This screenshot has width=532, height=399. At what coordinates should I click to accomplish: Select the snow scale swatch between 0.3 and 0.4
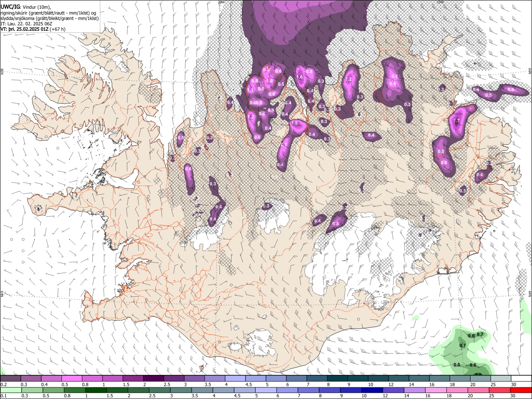(x=31, y=379)
